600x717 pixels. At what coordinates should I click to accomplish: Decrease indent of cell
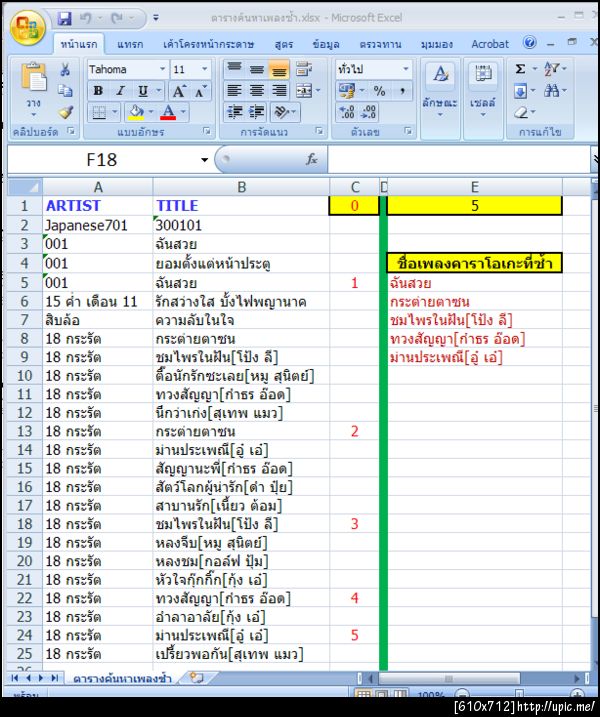(x=235, y=112)
